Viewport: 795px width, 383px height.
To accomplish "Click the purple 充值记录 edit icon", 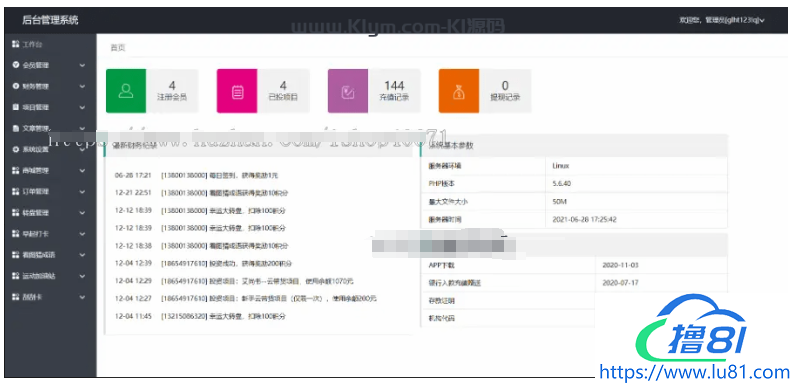I will pos(348,91).
